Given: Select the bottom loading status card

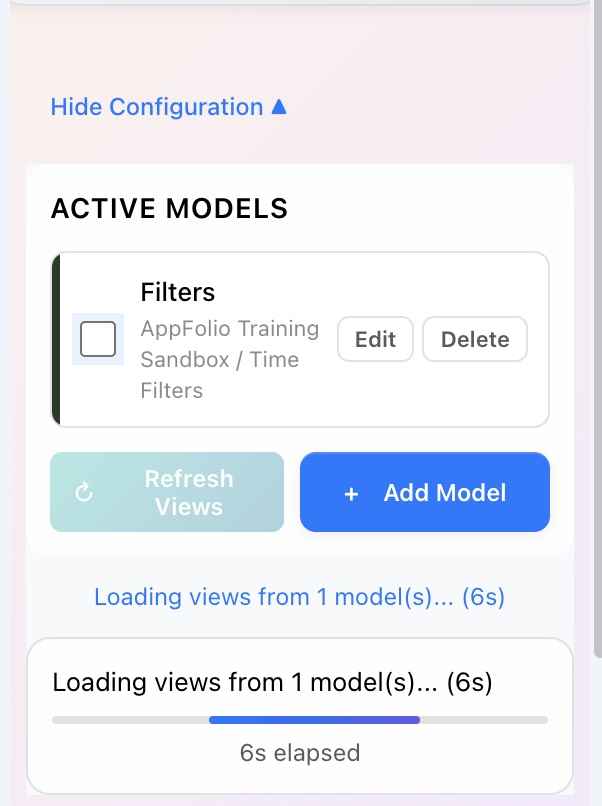Looking at the screenshot, I should tap(300, 716).
